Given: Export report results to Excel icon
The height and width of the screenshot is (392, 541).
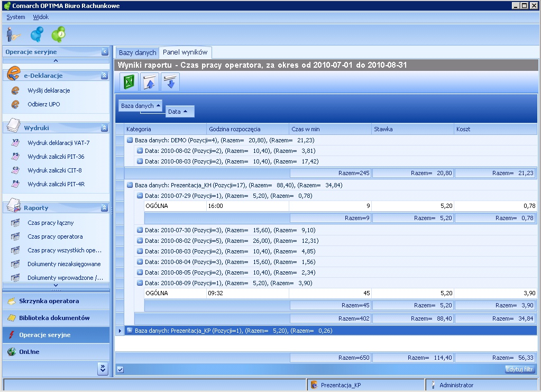Looking at the screenshot, I should pyautogui.click(x=129, y=82).
